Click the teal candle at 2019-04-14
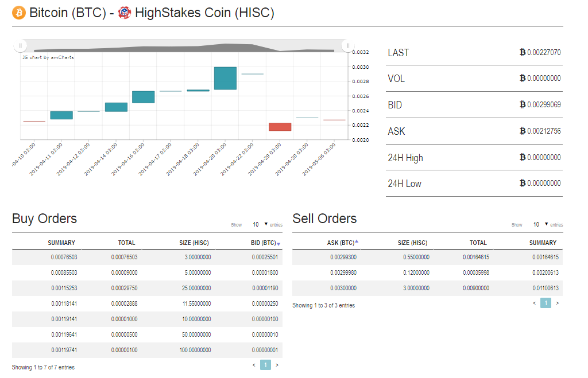Image resolution: width=588 pixels, height=378 pixels. tap(116, 107)
